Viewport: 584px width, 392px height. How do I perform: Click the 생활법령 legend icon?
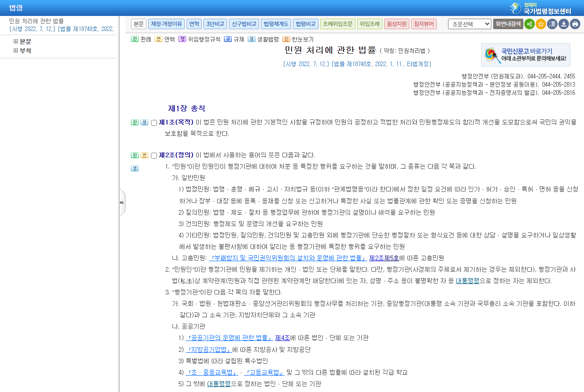click(x=251, y=39)
